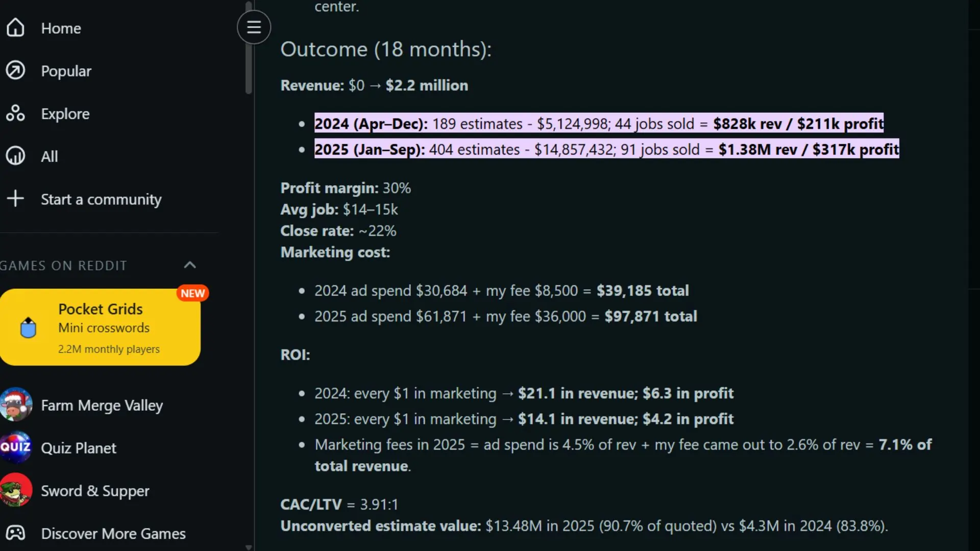This screenshot has width=980, height=551.
Task: Select All from the navigation menu
Action: pos(49,156)
